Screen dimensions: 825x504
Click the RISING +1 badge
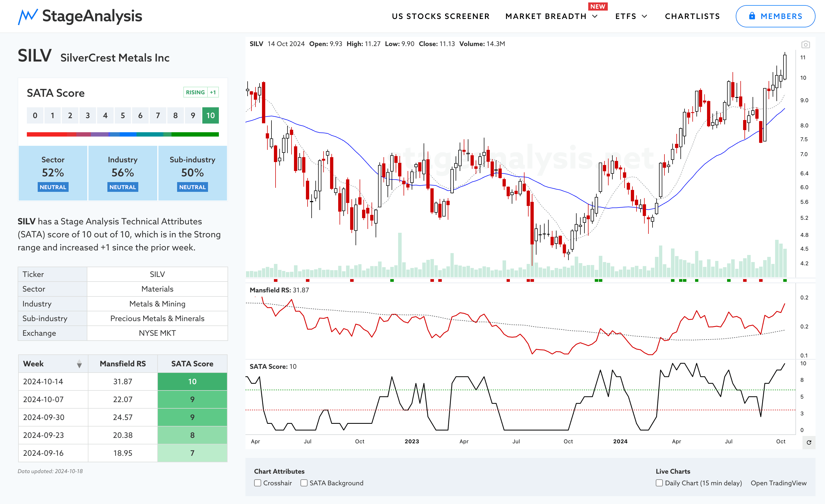(x=201, y=92)
